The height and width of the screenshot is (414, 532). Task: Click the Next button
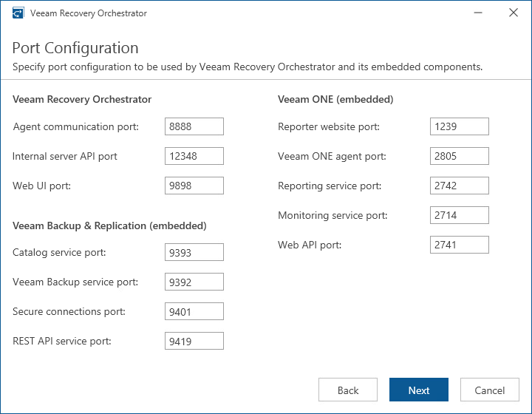click(419, 390)
